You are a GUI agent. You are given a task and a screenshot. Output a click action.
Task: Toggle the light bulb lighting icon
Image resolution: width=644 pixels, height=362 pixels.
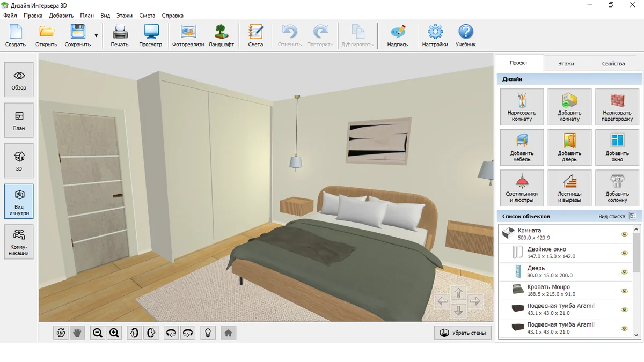tap(208, 333)
